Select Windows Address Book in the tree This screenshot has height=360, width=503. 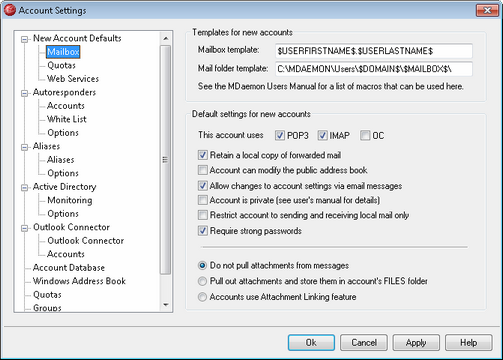coord(79,281)
